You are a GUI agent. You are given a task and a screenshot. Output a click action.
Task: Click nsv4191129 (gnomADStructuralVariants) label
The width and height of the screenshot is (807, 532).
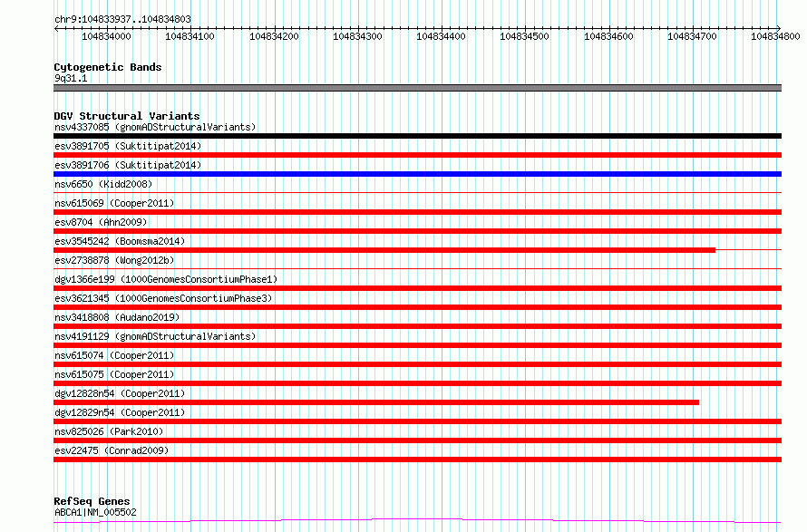pyautogui.click(x=155, y=336)
